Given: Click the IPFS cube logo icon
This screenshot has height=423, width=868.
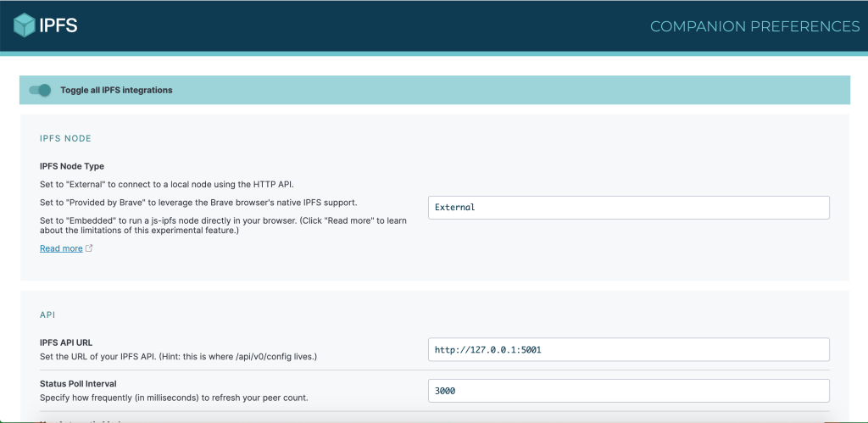Looking at the screenshot, I should tap(25, 25).
